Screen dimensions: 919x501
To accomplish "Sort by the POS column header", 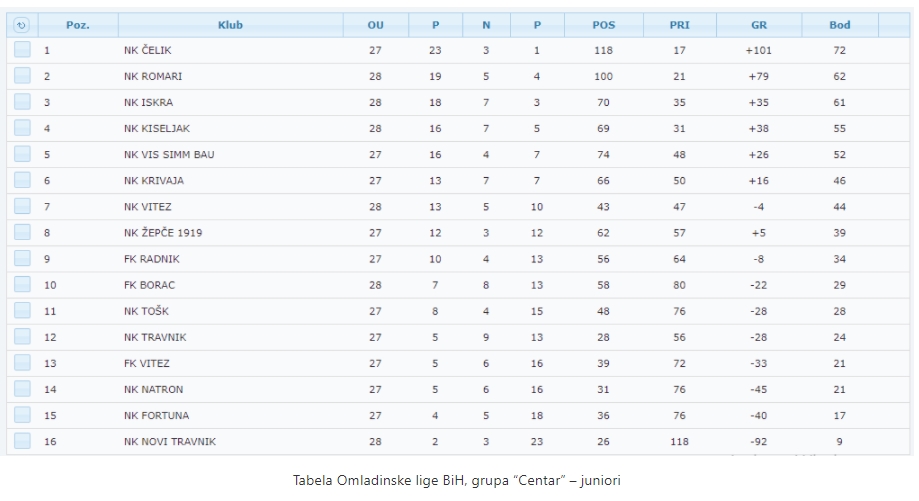I will (603, 25).
